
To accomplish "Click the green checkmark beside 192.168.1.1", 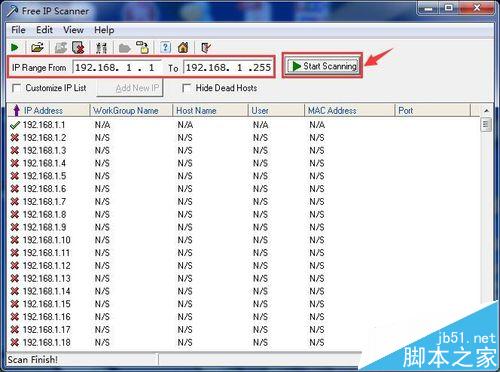I will click(15, 125).
